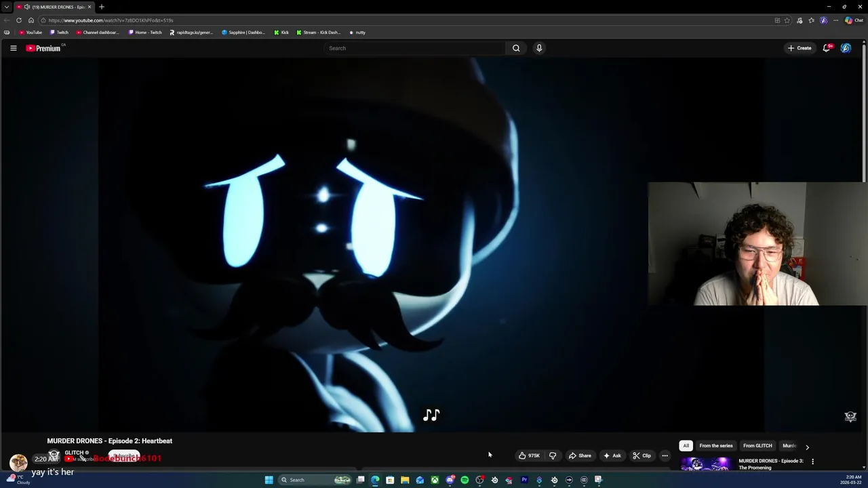Open the YouTube account avatar menu

coord(846,48)
